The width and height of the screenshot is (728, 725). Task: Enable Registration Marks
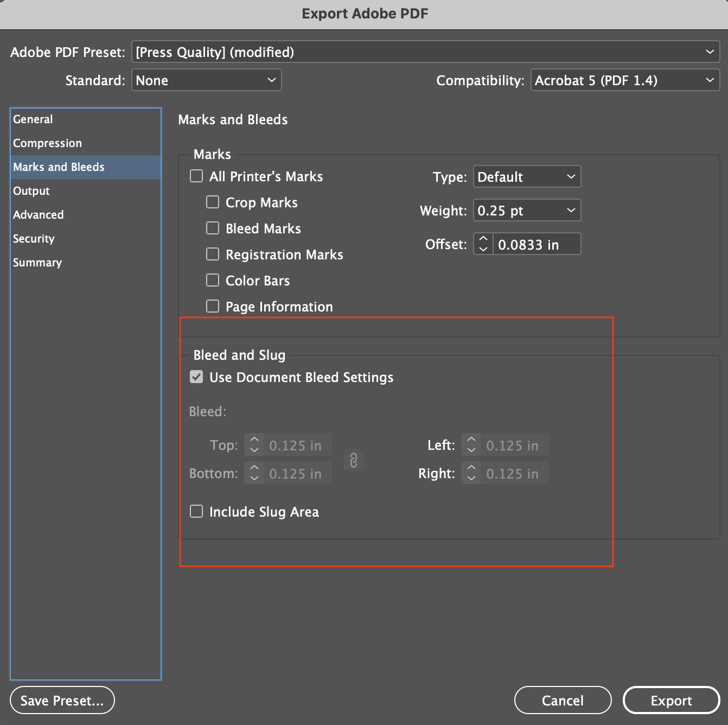point(213,254)
